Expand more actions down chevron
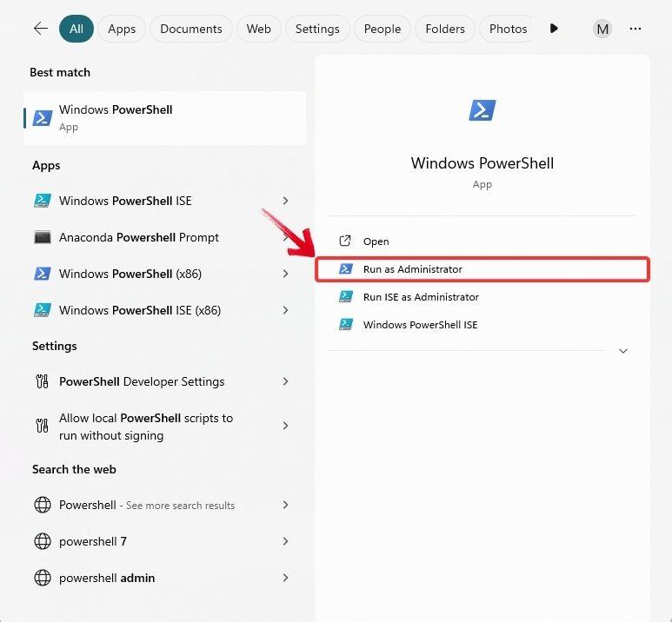This screenshot has width=672, height=622. (623, 351)
